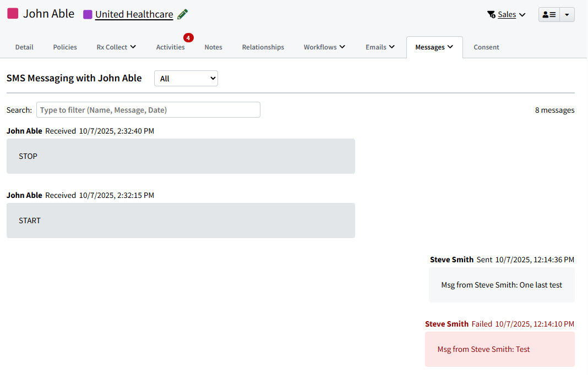588x375 pixels.
Task: Click the contact list view icon button
Action: pos(548,14)
